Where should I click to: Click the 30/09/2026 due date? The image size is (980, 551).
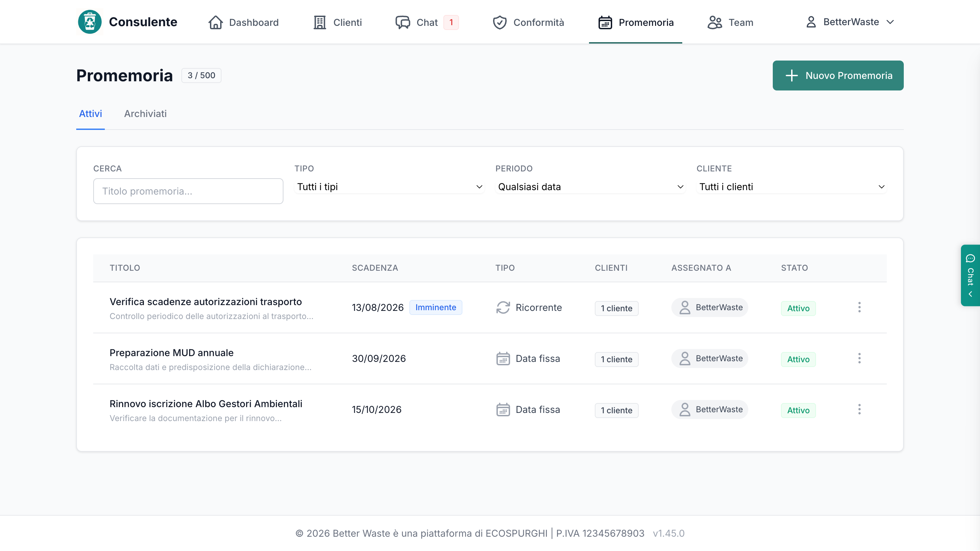pos(379,358)
